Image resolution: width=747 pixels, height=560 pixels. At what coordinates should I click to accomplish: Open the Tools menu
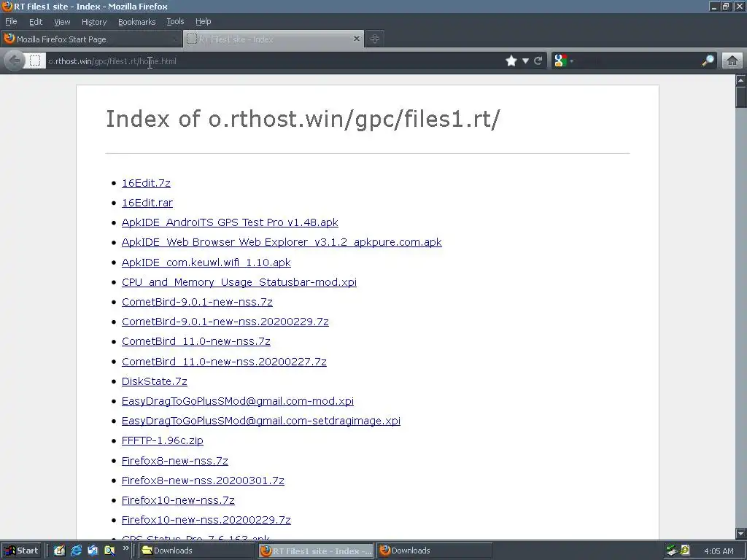(175, 22)
